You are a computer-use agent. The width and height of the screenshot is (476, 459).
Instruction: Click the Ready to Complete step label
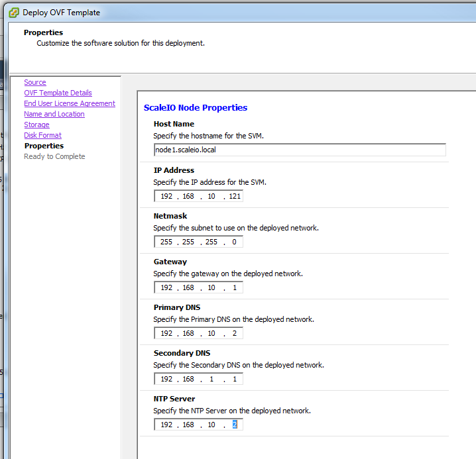[x=54, y=156]
